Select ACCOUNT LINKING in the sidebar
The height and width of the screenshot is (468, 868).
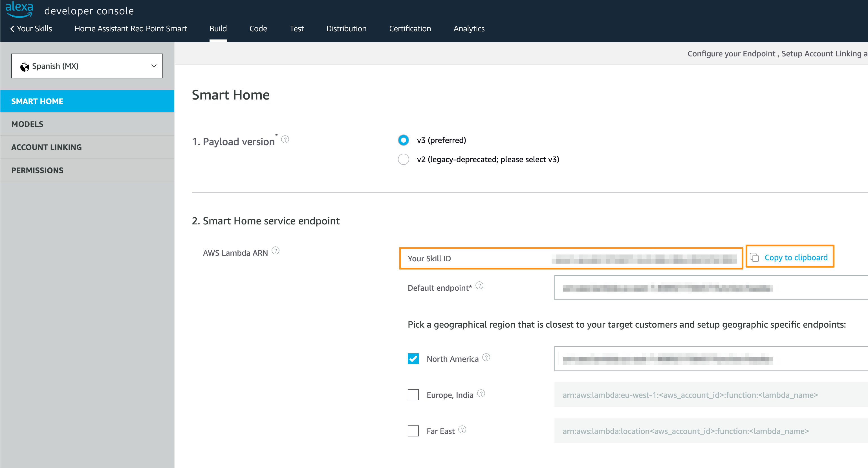pyautogui.click(x=46, y=147)
